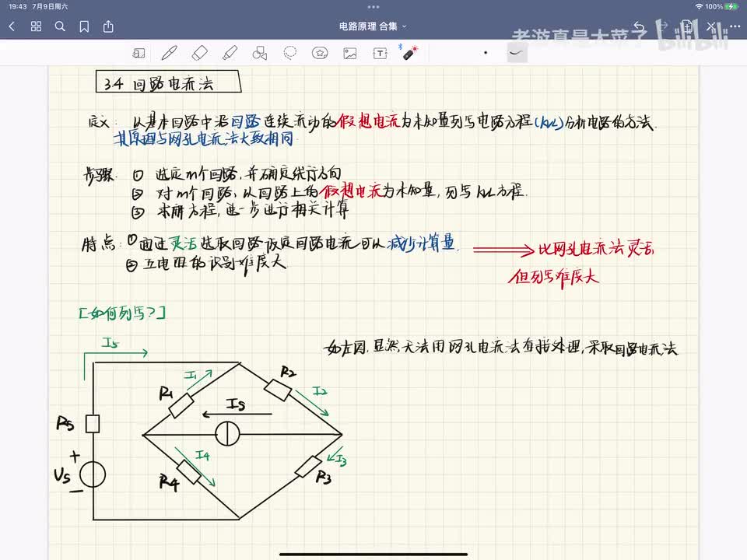Select the Text box tool
747x560 pixels.
(x=381, y=53)
